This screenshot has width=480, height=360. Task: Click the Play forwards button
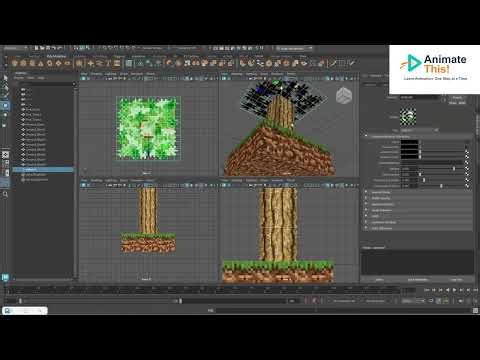tap(455, 290)
